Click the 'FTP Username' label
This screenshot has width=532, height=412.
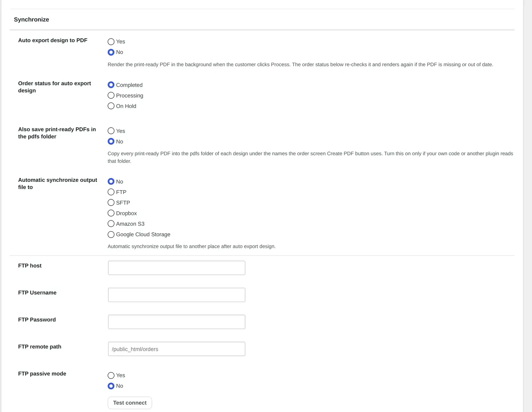click(x=37, y=293)
